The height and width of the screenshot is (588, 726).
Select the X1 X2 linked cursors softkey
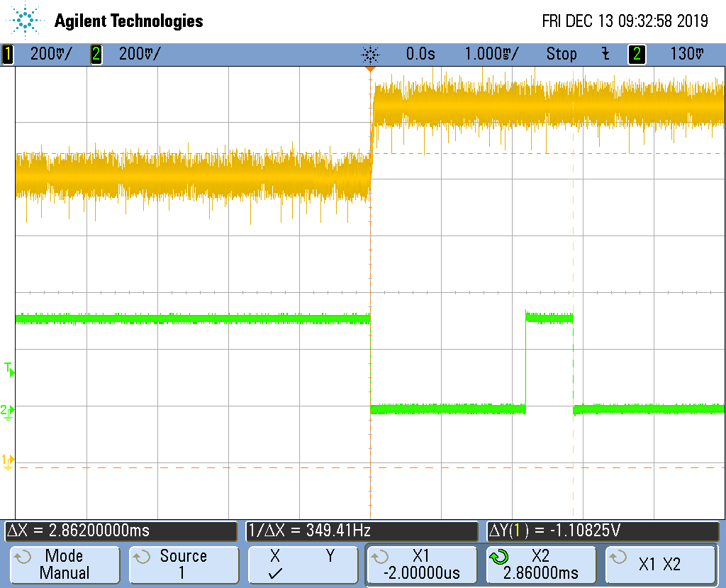coord(660,565)
